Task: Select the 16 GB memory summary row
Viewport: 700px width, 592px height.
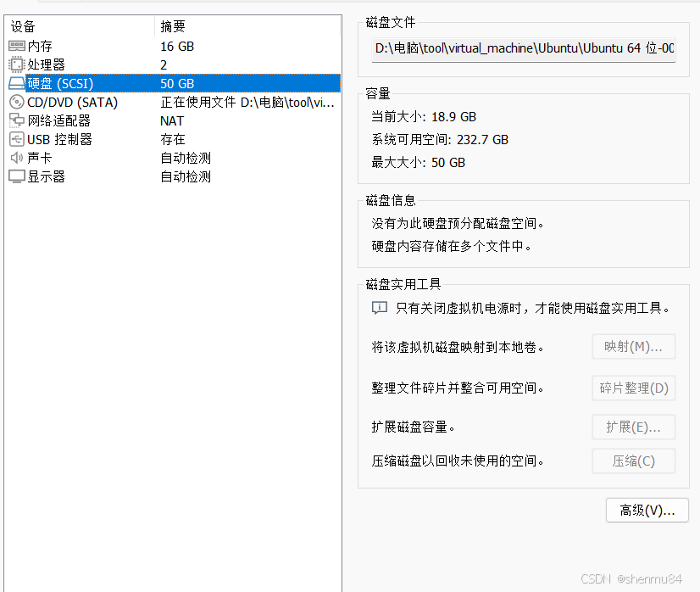Action: coord(177,47)
